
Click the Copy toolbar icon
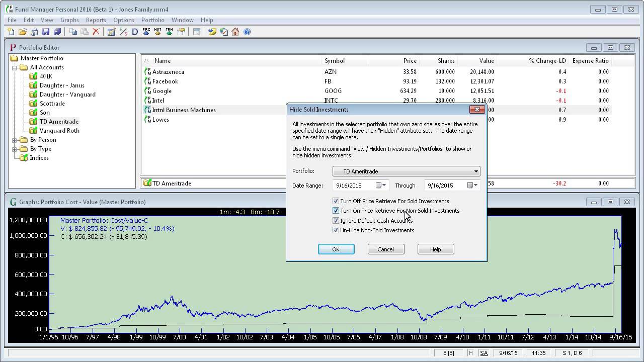[73, 32]
